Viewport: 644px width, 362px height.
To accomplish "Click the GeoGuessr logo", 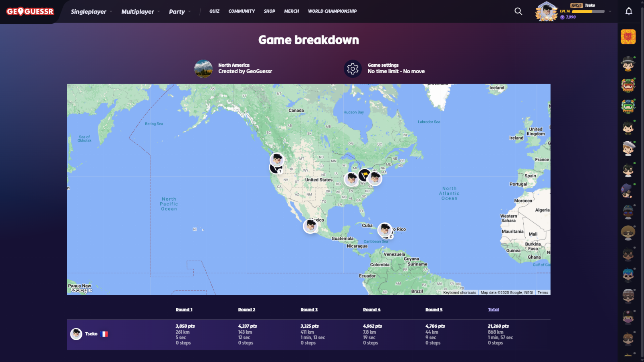I will [x=30, y=12].
